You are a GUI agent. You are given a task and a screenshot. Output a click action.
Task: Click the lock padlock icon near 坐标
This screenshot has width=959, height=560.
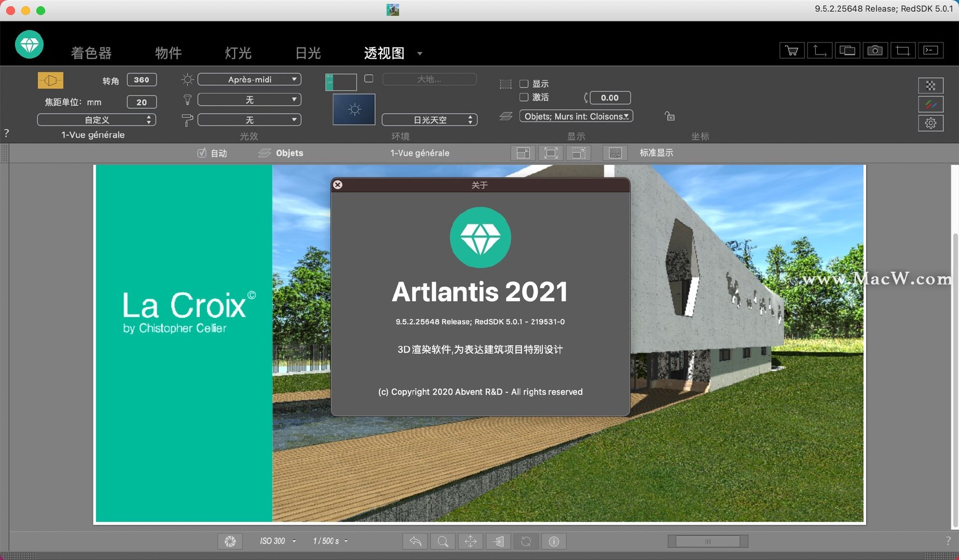click(x=669, y=116)
